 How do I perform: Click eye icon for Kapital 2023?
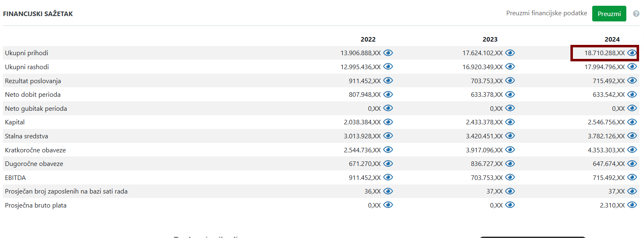point(510,122)
